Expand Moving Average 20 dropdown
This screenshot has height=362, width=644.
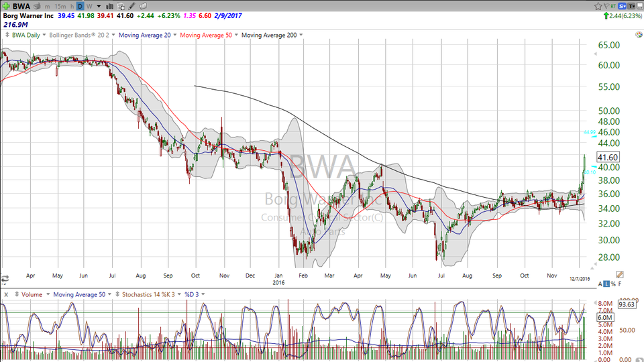(x=174, y=35)
